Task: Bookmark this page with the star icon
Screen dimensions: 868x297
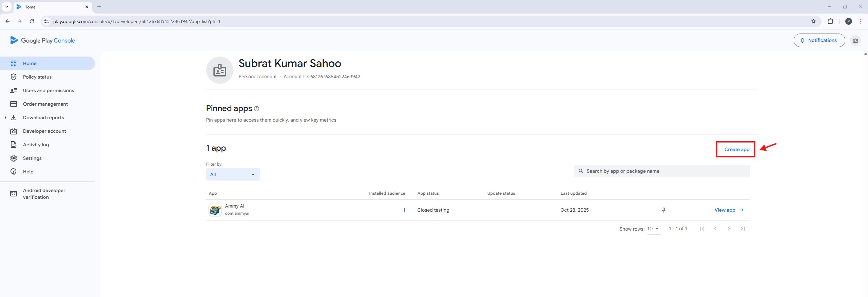Action: [813, 21]
